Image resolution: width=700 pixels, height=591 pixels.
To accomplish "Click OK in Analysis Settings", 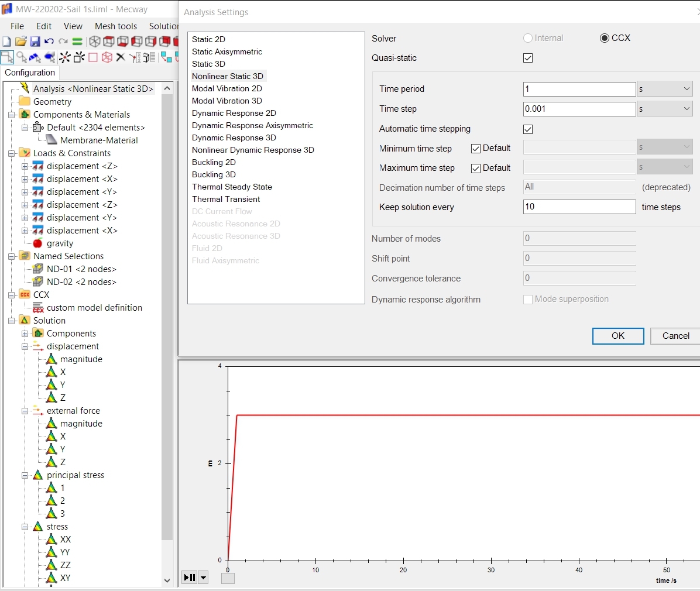I will pyautogui.click(x=618, y=336).
